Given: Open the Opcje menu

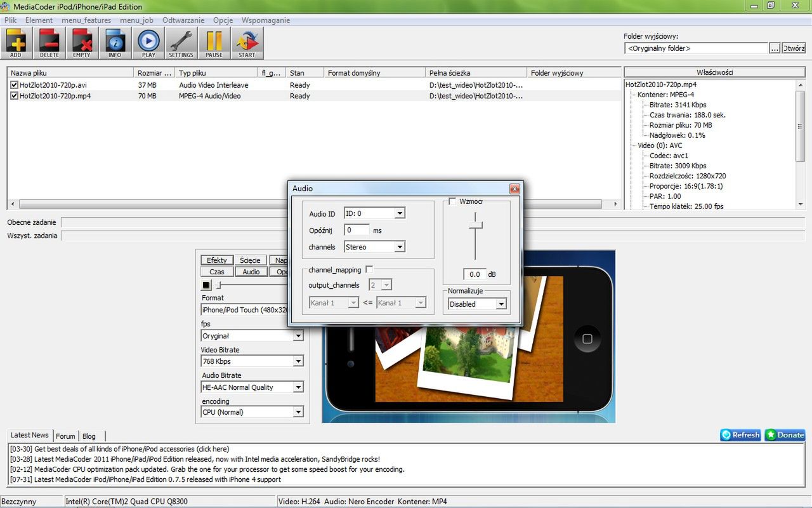Looking at the screenshot, I should (x=223, y=20).
